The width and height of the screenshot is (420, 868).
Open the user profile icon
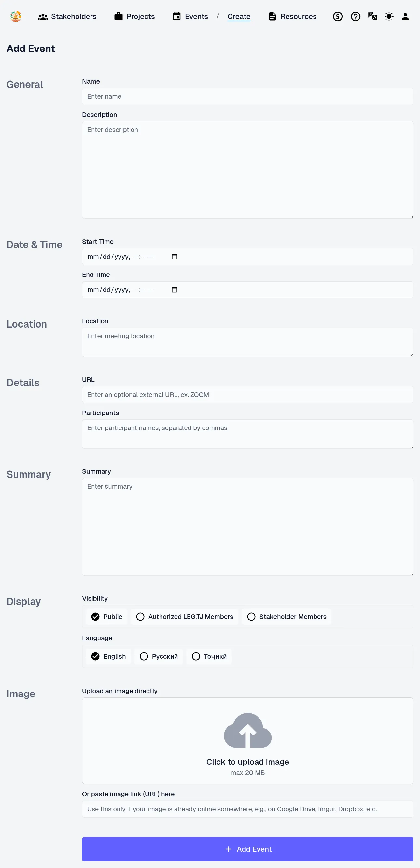[405, 16]
